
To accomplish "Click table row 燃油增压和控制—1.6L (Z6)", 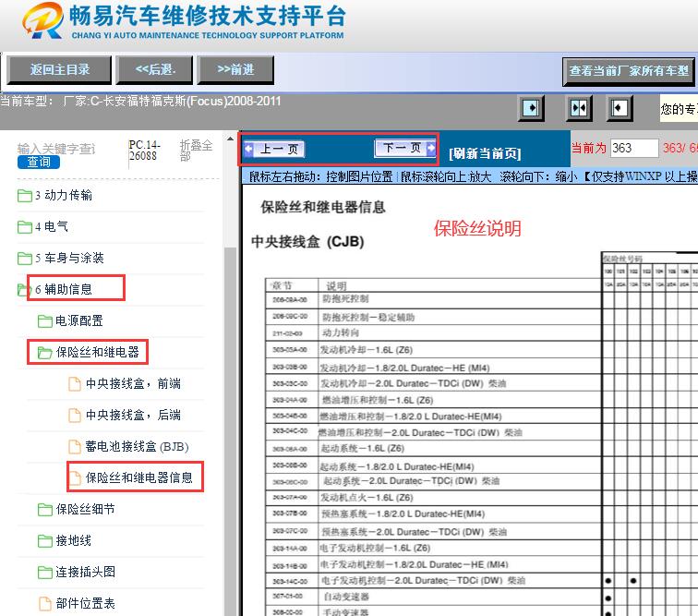I will tap(433, 400).
